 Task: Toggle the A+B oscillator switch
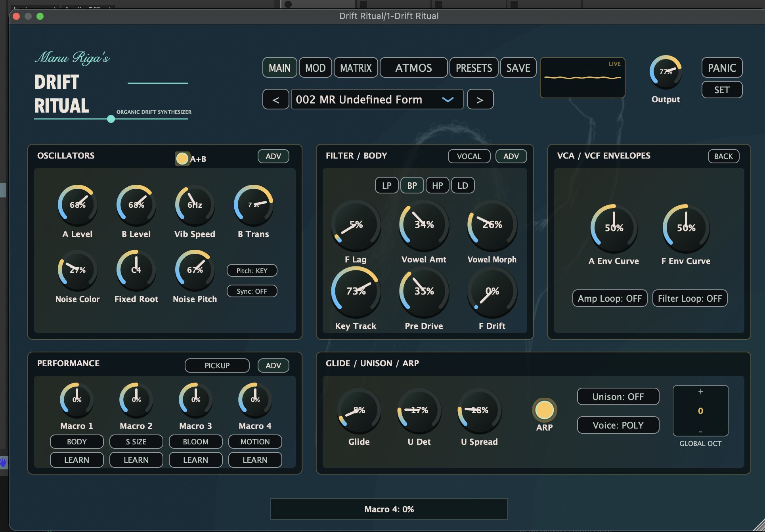(x=182, y=159)
